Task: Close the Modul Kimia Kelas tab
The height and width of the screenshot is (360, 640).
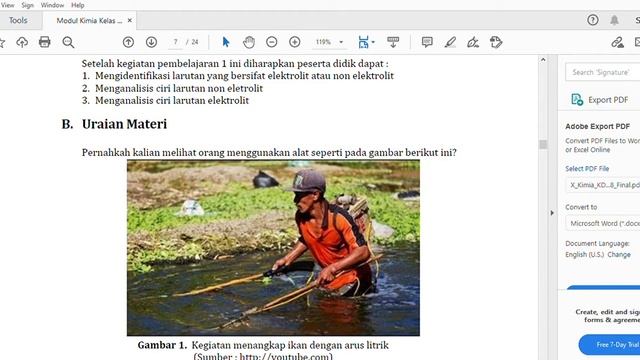Action: tap(130, 20)
